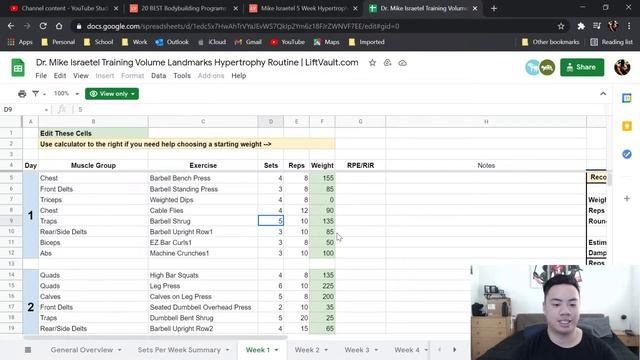Open the Help menu
This screenshot has width=640, height=360.
[x=238, y=76]
